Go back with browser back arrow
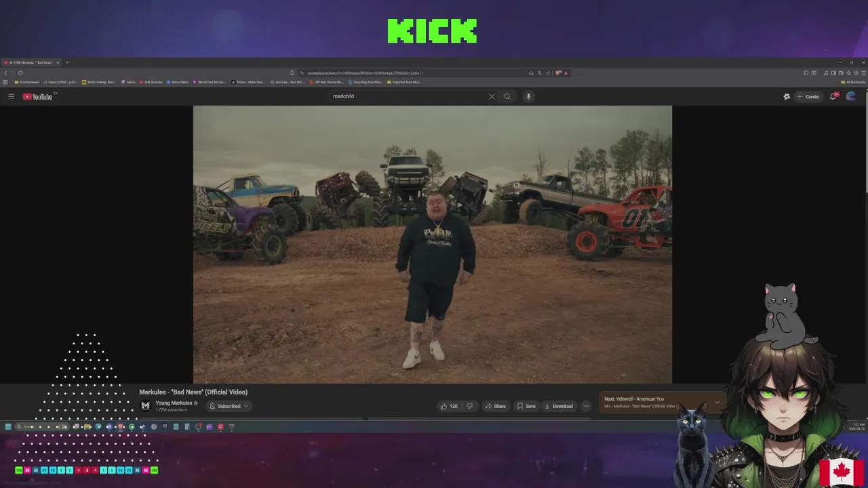The width and height of the screenshot is (868, 488). [5, 73]
